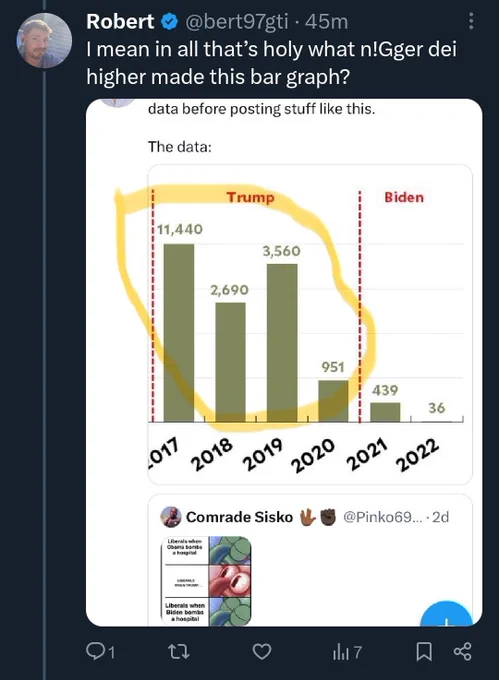View analytics via the bar chart icon
499x680 pixels.
tap(346, 652)
